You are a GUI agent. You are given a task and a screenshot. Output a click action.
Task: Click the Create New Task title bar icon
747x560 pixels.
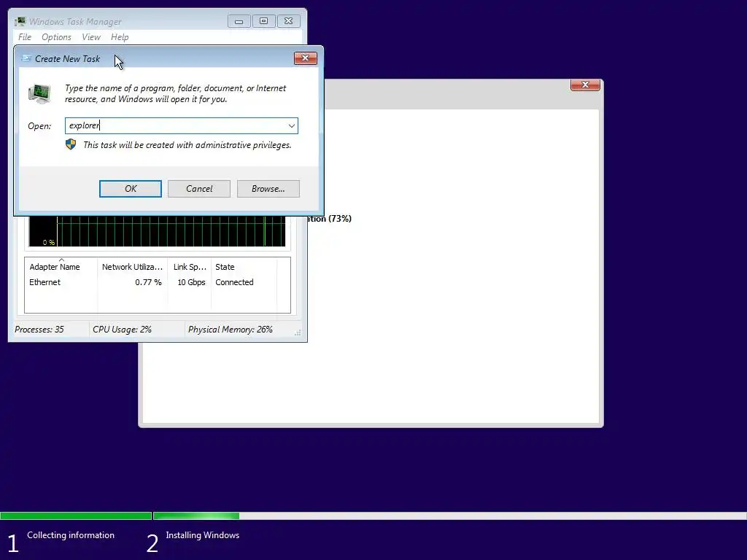[26, 58]
